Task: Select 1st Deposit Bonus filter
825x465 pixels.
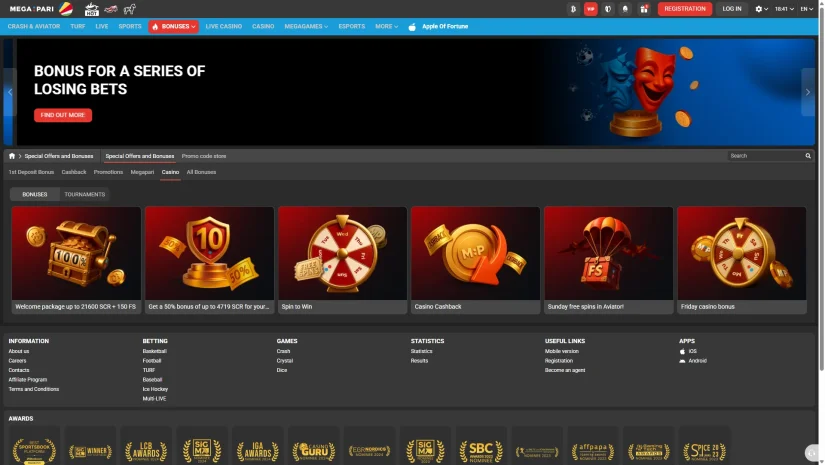Action: pyautogui.click(x=31, y=172)
